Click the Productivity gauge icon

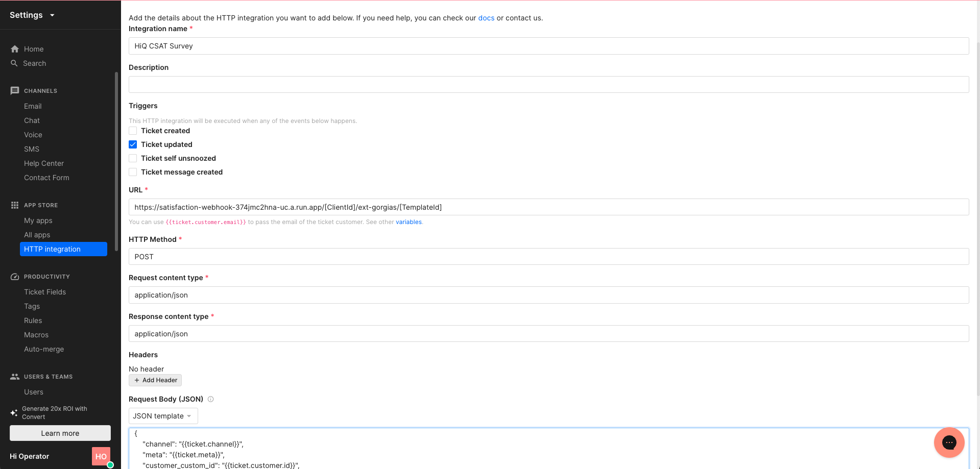(15, 277)
